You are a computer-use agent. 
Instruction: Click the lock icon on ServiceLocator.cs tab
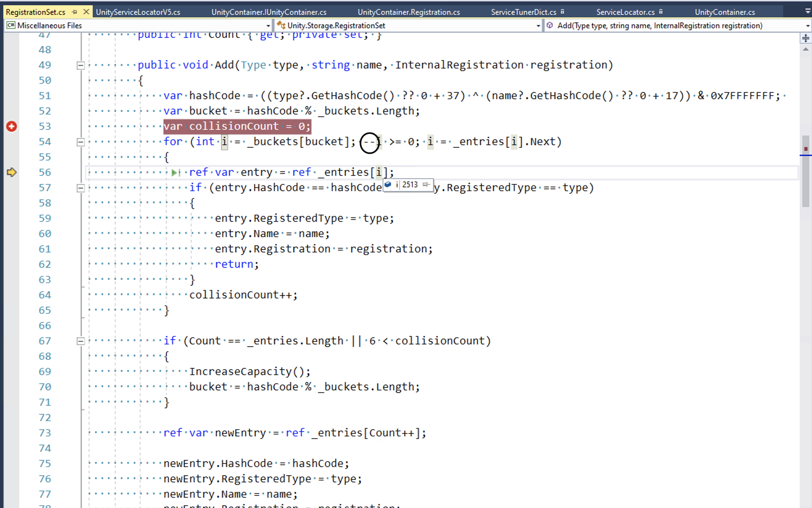[660, 12]
